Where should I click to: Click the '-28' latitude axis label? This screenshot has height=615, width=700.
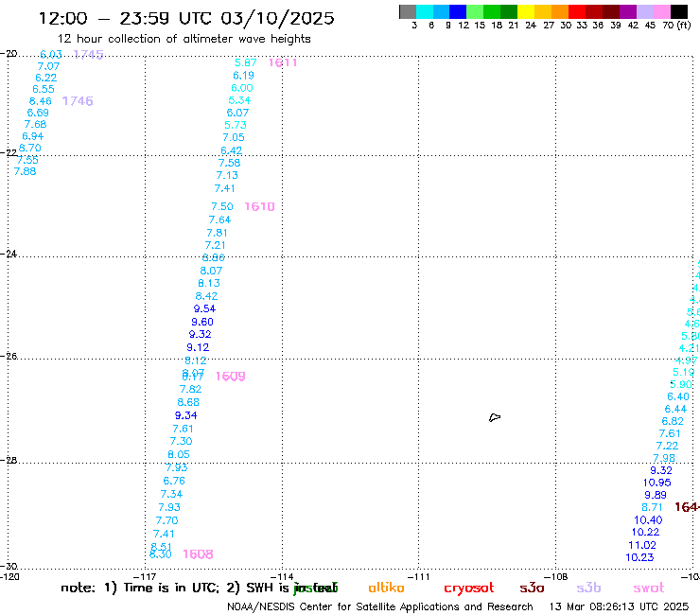click(9, 460)
